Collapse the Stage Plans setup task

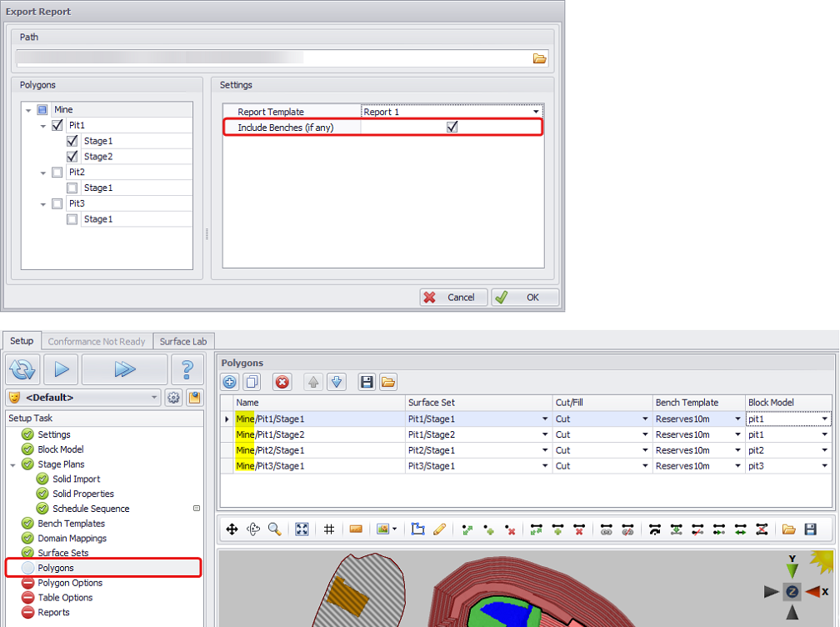[x=13, y=464]
